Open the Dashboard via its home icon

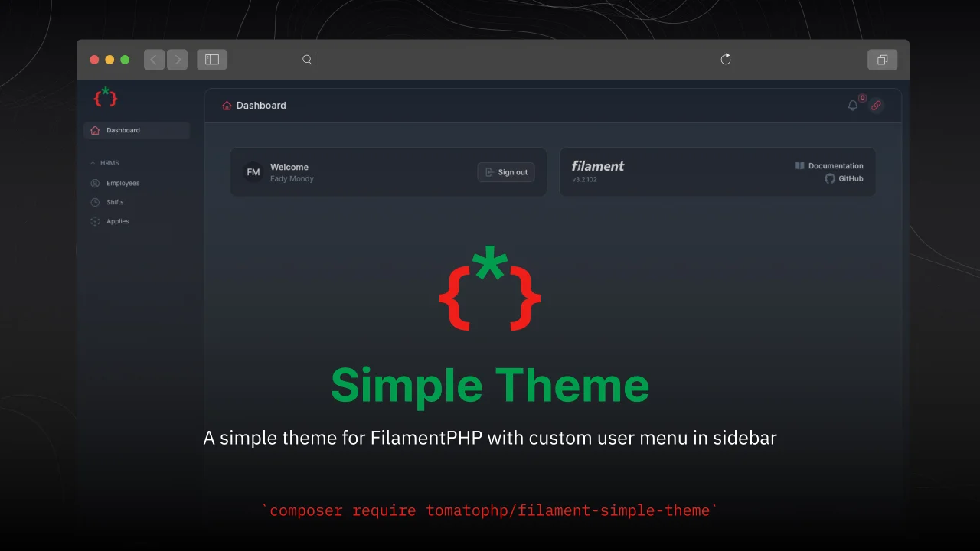pyautogui.click(x=95, y=130)
